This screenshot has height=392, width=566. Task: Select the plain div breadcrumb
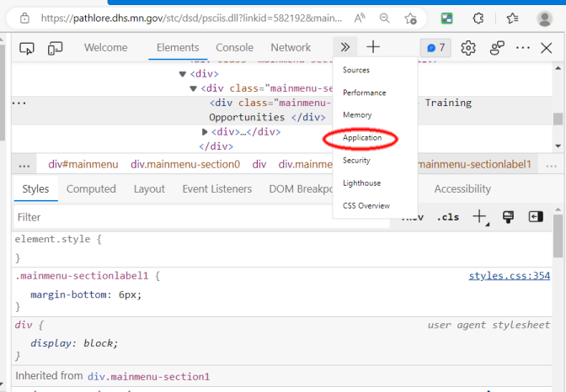[259, 164]
